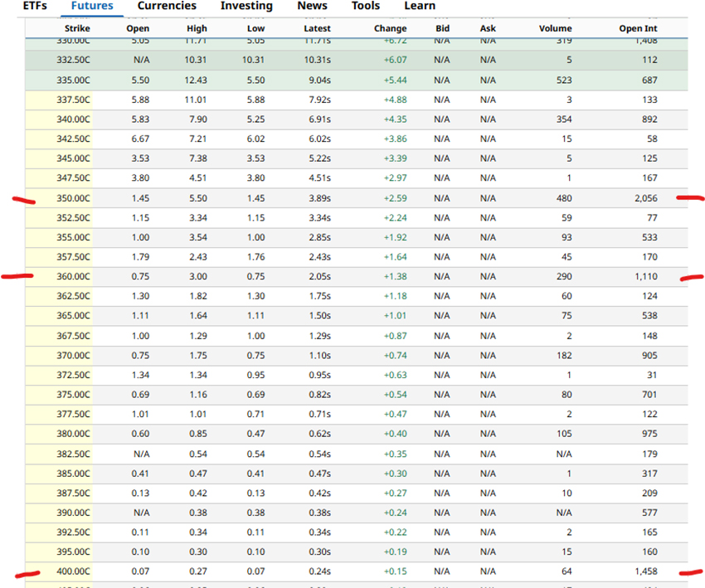Click volume value 523
This screenshot has height=588, width=705.
point(564,80)
